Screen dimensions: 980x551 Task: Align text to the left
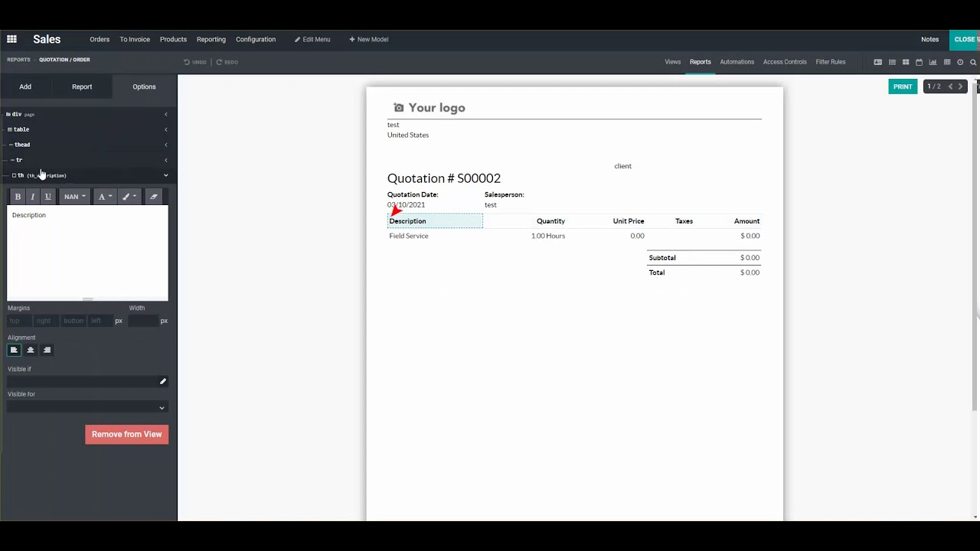click(x=14, y=350)
